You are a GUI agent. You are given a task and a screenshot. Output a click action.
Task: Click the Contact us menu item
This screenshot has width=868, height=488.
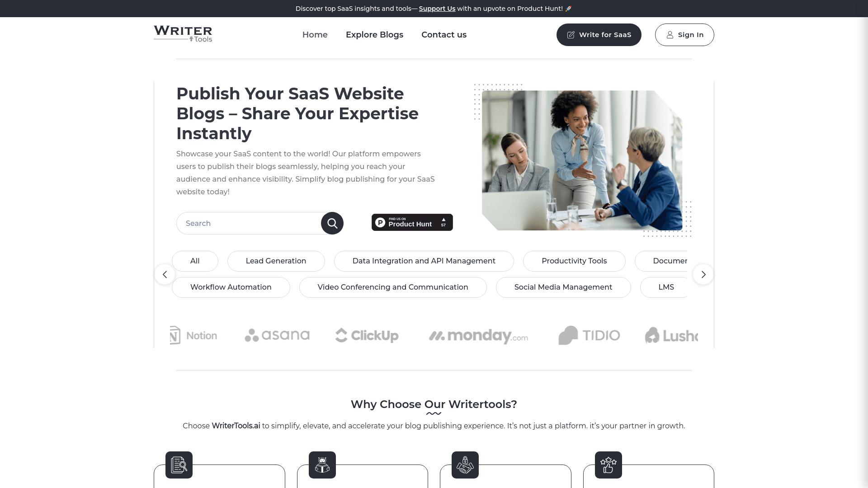(443, 34)
